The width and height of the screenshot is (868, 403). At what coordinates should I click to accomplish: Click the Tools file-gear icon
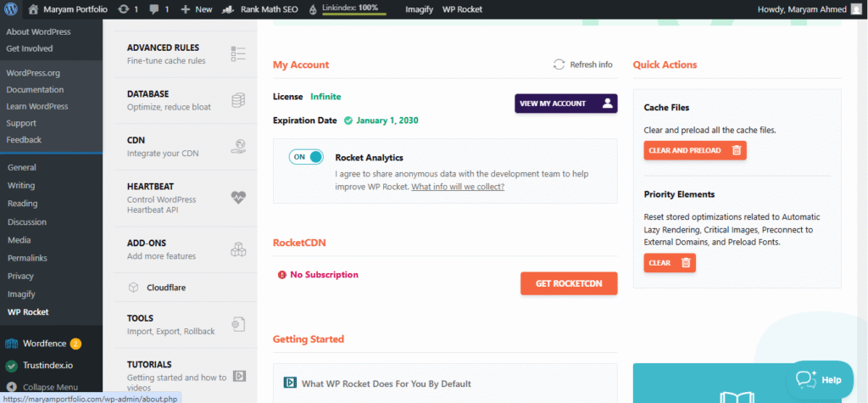coord(238,325)
